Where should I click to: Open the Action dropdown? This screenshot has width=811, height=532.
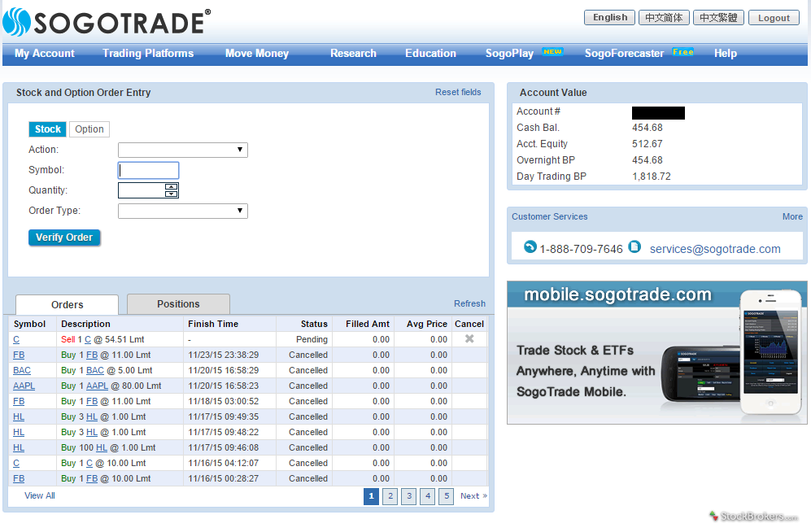pos(183,150)
